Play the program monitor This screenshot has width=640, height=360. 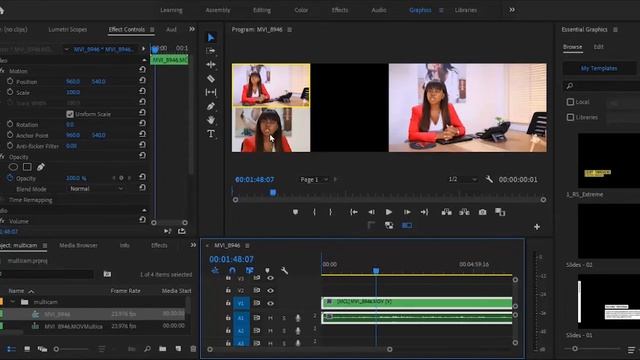[389, 212]
